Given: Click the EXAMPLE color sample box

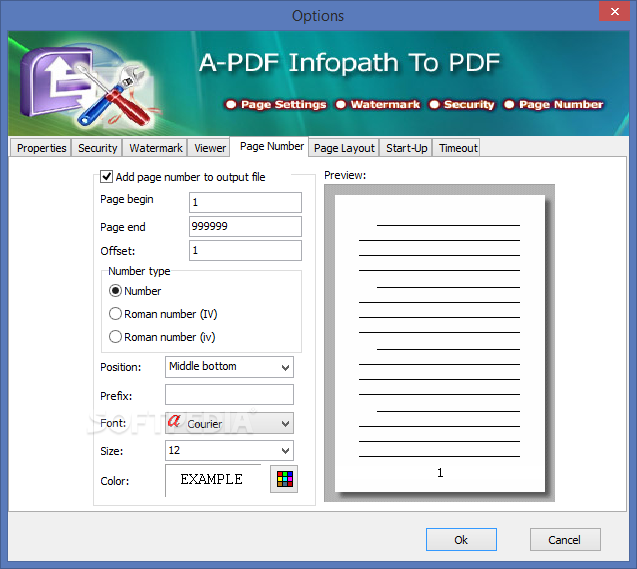Looking at the screenshot, I should 213,480.
